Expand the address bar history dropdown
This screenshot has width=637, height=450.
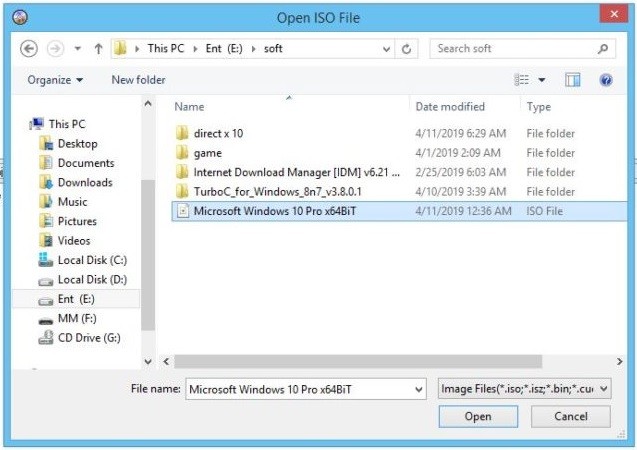(386, 49)
